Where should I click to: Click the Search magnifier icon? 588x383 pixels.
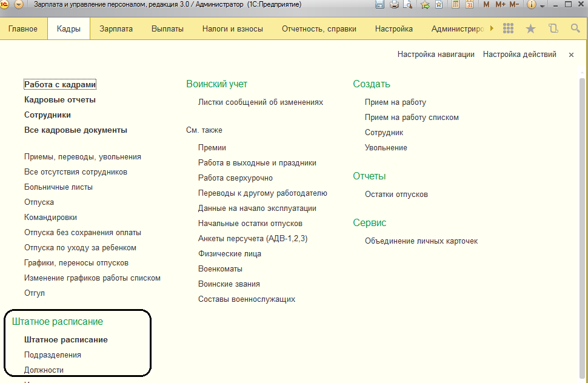pos(575,28)
